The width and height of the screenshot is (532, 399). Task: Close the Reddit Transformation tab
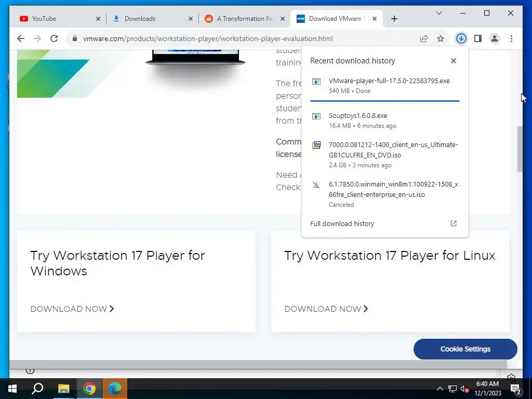(x=282, y=19)
